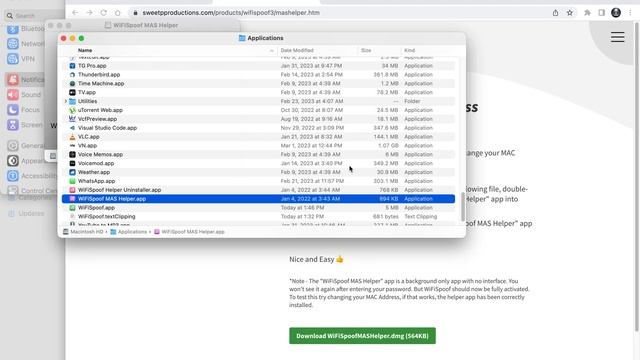Click the Download WiFiSpoofMASHelper.dmg button
Viewport: 640px width, 360px height.
point(362,336)
